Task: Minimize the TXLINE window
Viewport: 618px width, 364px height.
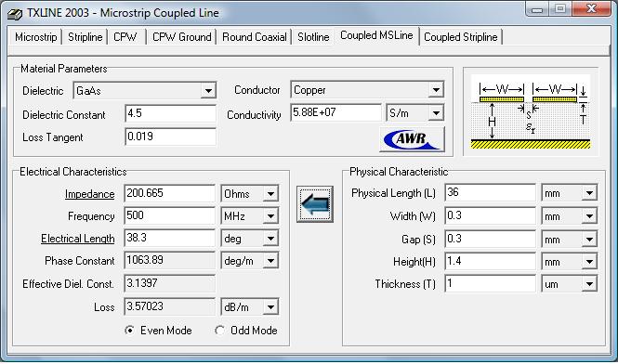Action: point(537,9)
